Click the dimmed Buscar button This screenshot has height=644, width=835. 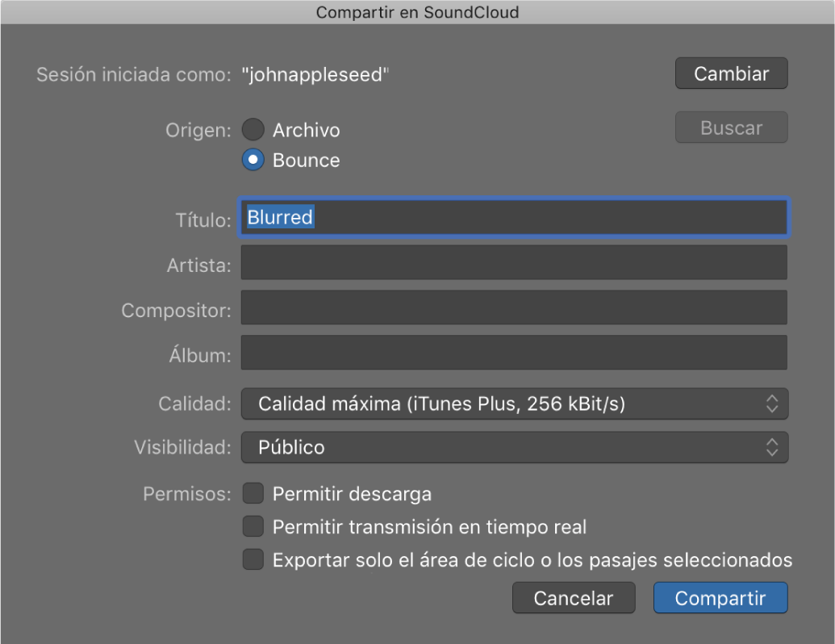(731, 128)
